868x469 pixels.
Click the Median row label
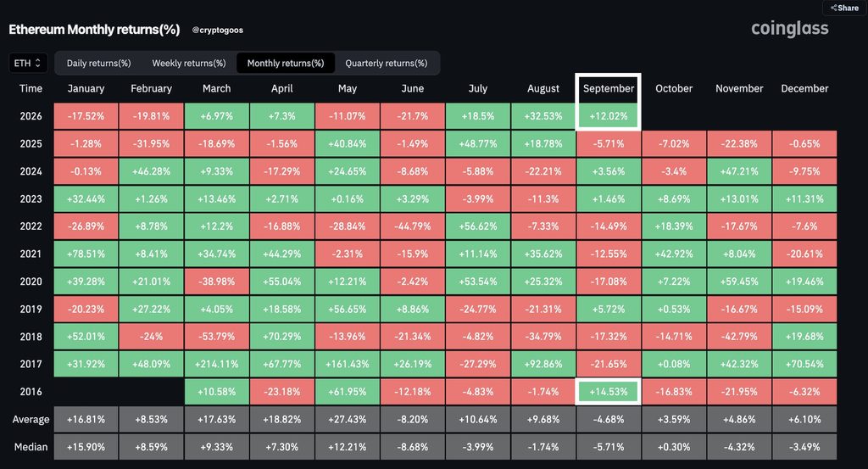pos(31,447)
